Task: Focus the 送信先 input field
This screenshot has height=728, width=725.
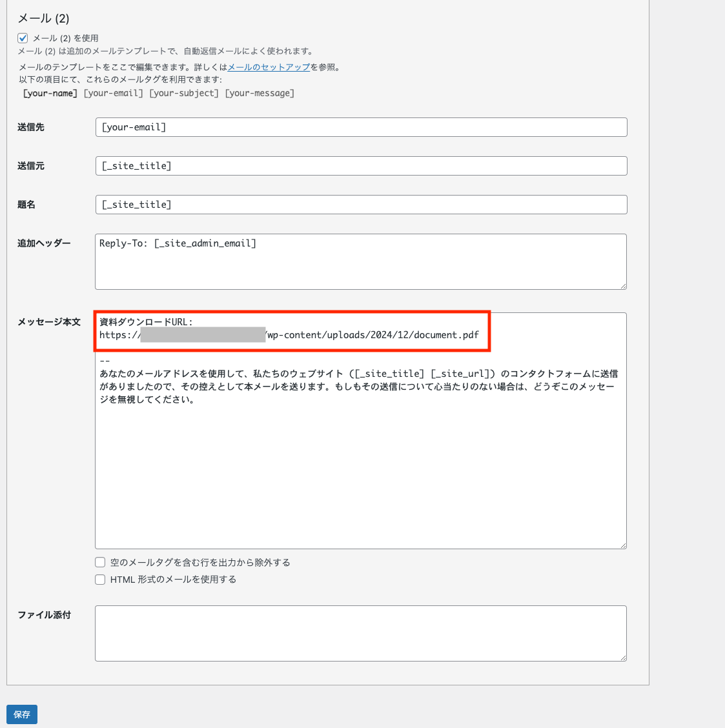Action: (361, 127)
